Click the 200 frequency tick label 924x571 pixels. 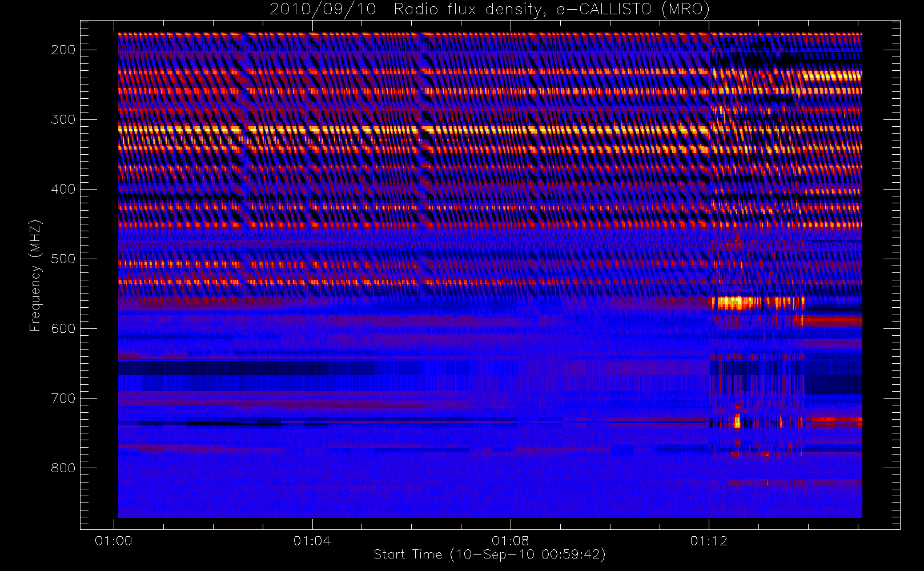pyautogui.click(x=63, y=50)
